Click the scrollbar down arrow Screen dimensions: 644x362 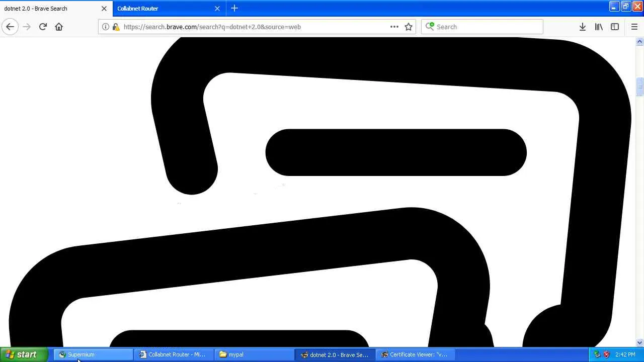coord(639,342)
